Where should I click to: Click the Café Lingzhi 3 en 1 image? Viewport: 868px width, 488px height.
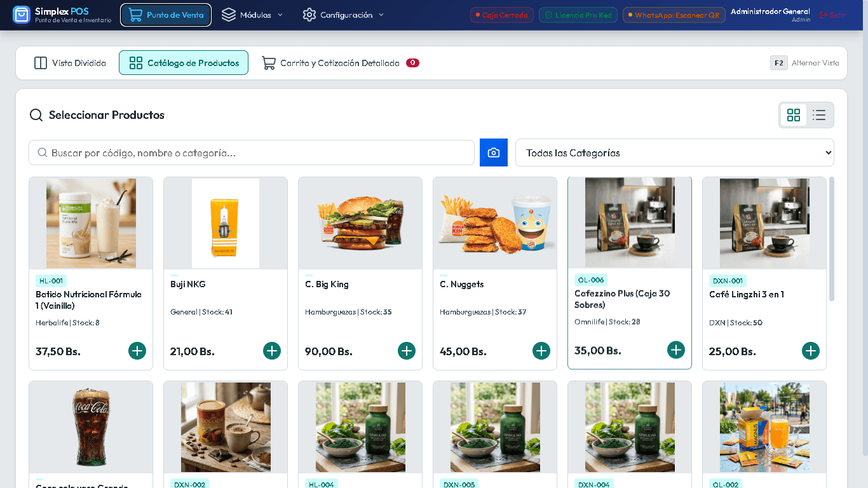[764, 223]
